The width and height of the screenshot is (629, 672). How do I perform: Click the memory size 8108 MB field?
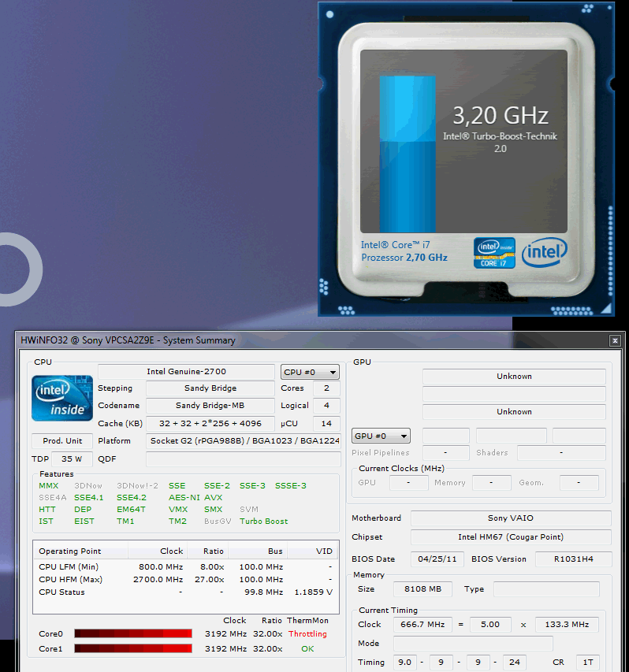422,588
